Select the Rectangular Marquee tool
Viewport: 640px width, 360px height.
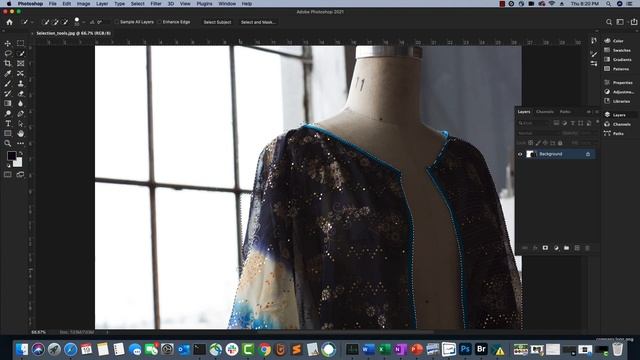tap(20, 43)
